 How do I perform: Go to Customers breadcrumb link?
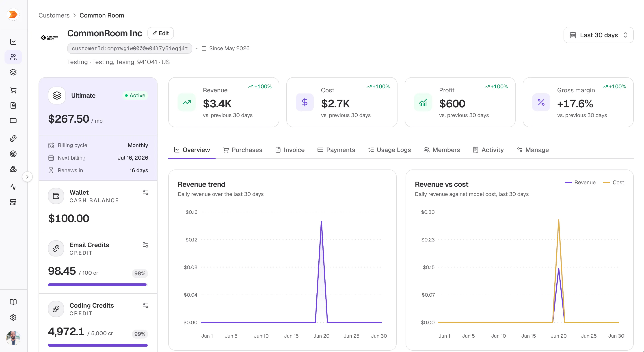click(x=54, y=15)
